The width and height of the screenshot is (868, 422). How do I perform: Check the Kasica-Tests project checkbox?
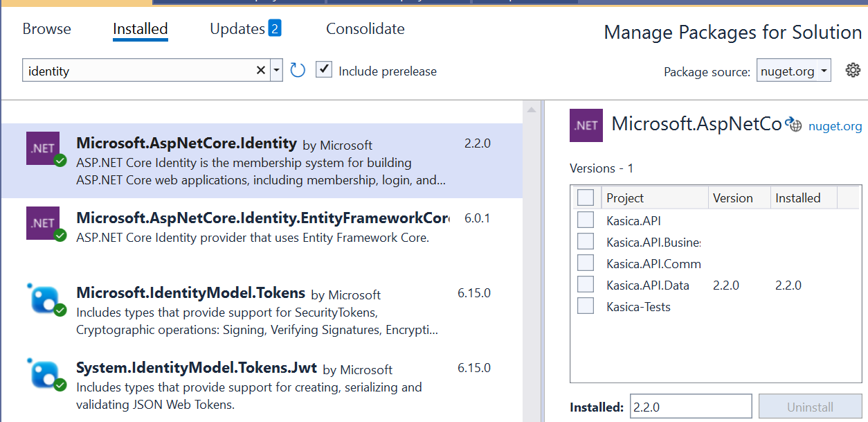coord(586,306)
